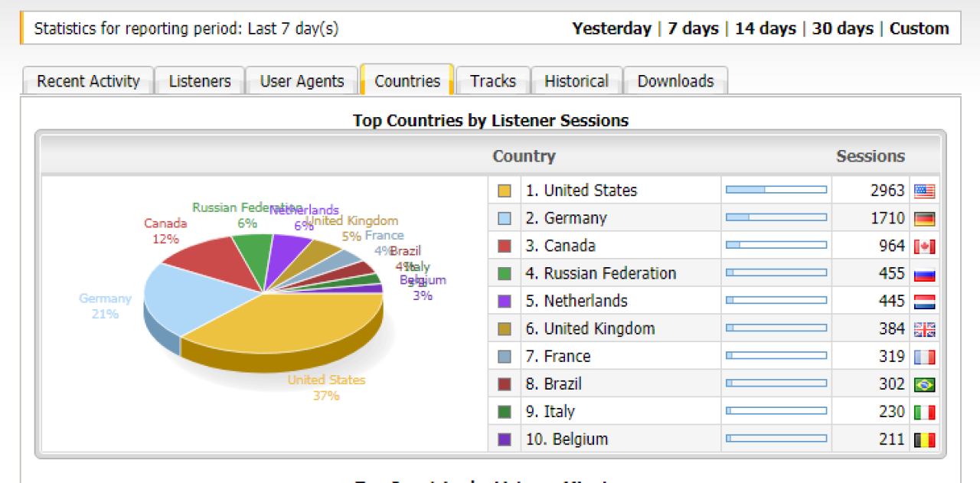
Task: Choose the 30 days reporting period
Action: 842,29
